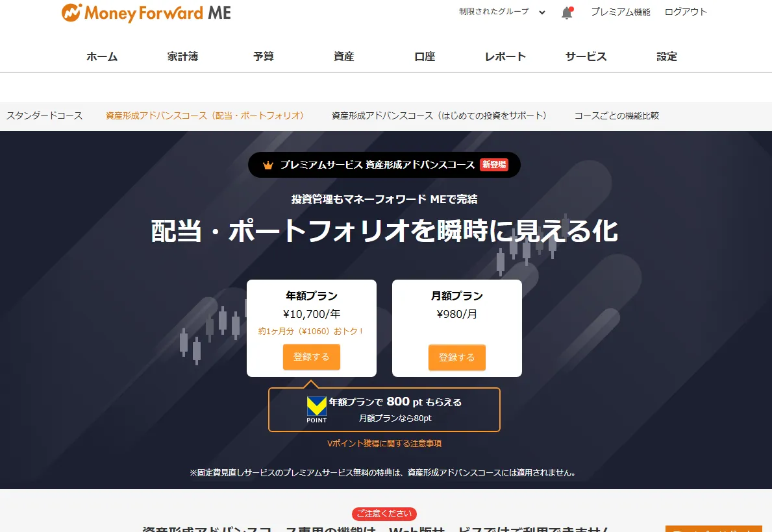Viewport: 772px width, 532px height.
Task: Go to the 家計簿 menu
Action: (182, 56)
